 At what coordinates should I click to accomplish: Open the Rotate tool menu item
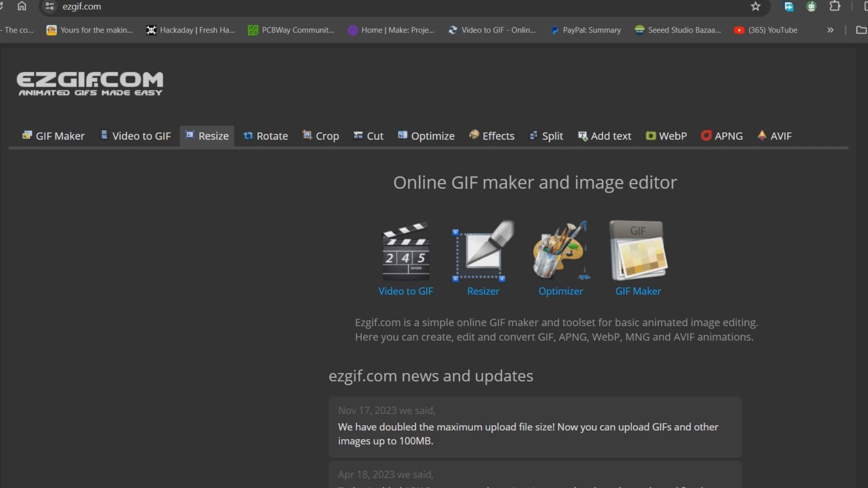pyautogui.click(x=265, y=136)
